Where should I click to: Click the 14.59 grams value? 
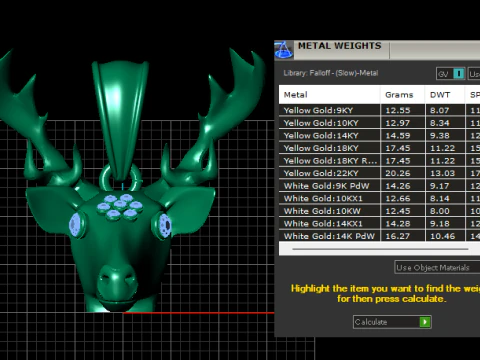398,136
